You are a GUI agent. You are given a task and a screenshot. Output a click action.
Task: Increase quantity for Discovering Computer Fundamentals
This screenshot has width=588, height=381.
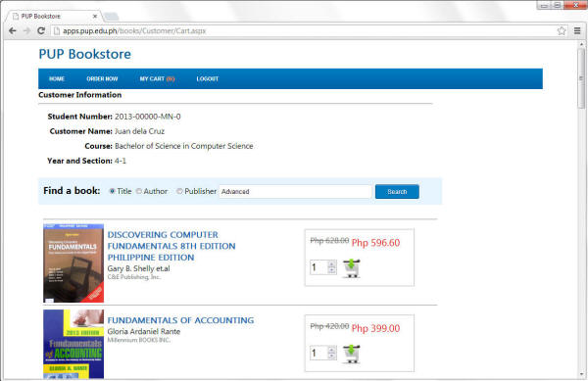[x=331, y=264]
